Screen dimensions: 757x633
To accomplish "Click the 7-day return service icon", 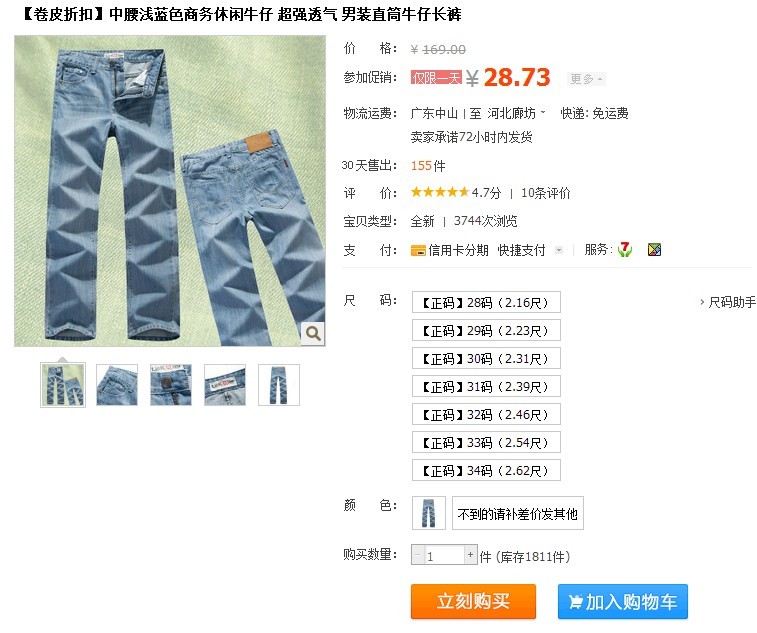I will [625, 250].
